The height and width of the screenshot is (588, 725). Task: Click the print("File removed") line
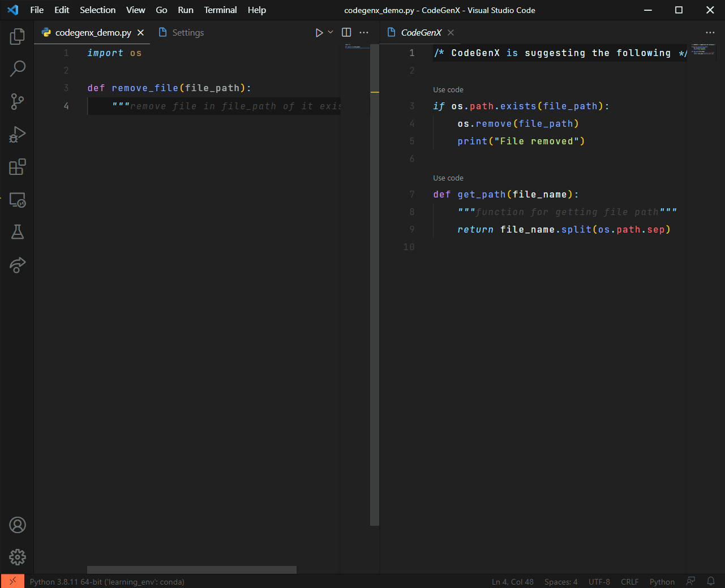(x=521, y=141)
